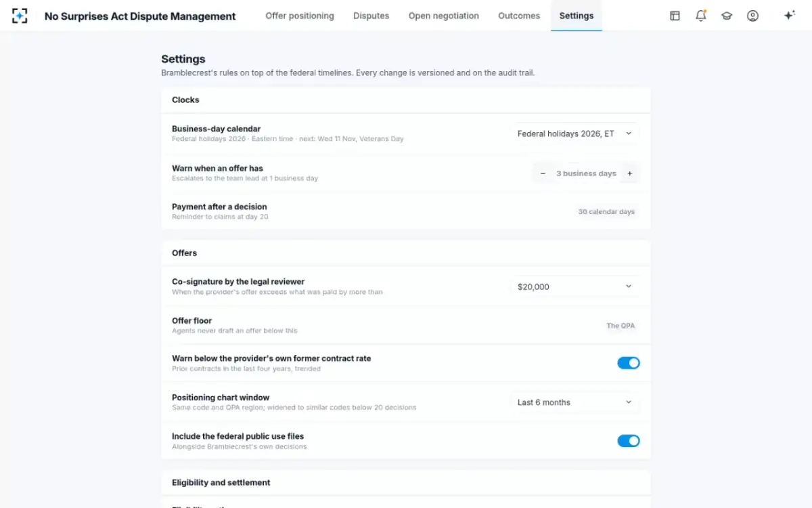The height and width of the screenshot is (508, 812).
Task: Click The QPA offer floor value
Action: coord(621,326)
